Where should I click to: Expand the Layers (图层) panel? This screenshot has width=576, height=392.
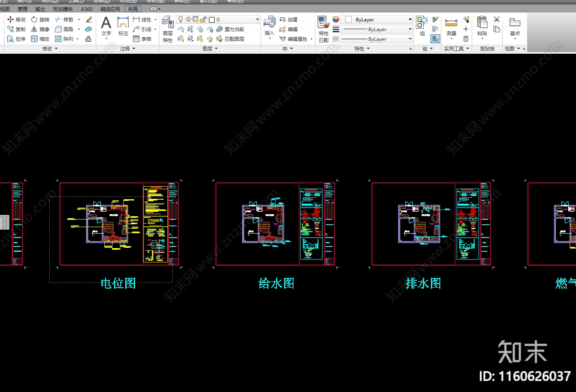[x=210, y=48]
